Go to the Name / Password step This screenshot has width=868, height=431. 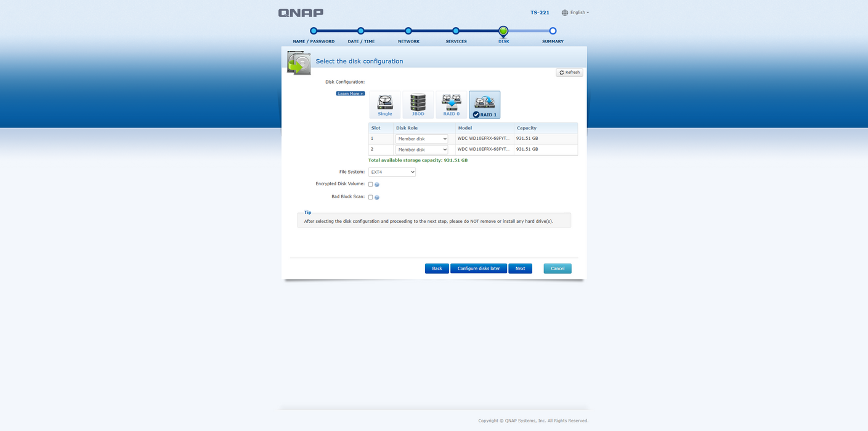(x=314, y=31)
